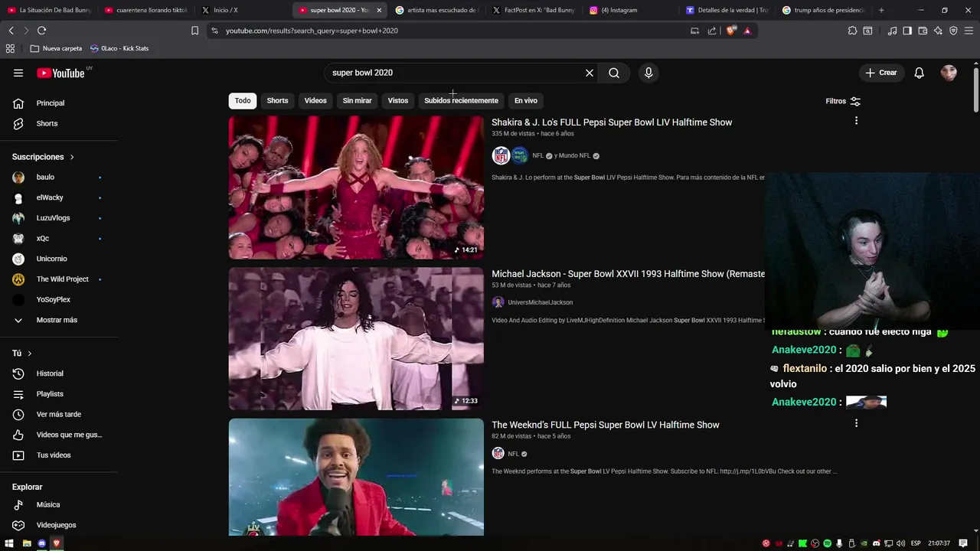Viewport: 980px width, 551px height.
Task: Click the magnifier search button
Action: (x=614, y=73)
